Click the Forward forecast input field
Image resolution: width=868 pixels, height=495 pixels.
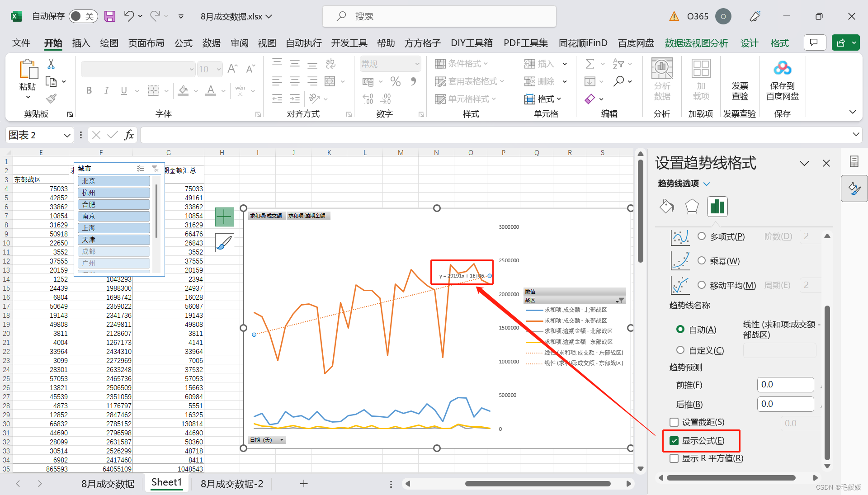point(785,385)
